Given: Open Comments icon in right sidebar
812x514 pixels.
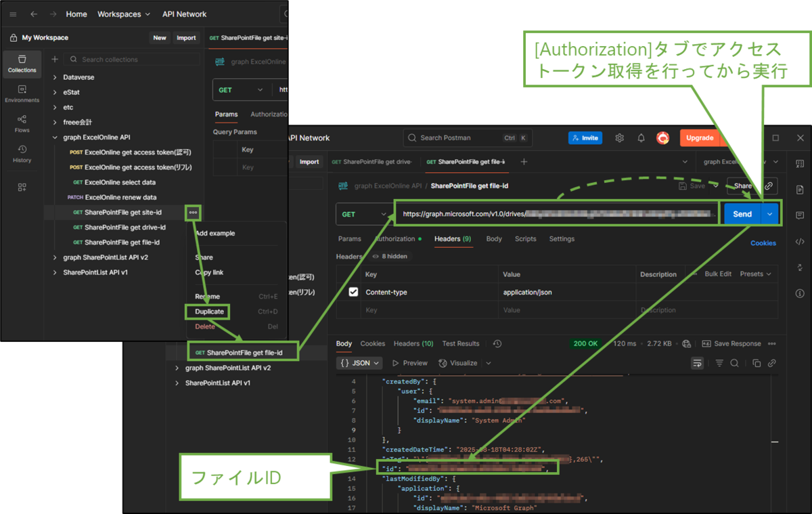Looking at the screenshot, I should click(800, 215).
